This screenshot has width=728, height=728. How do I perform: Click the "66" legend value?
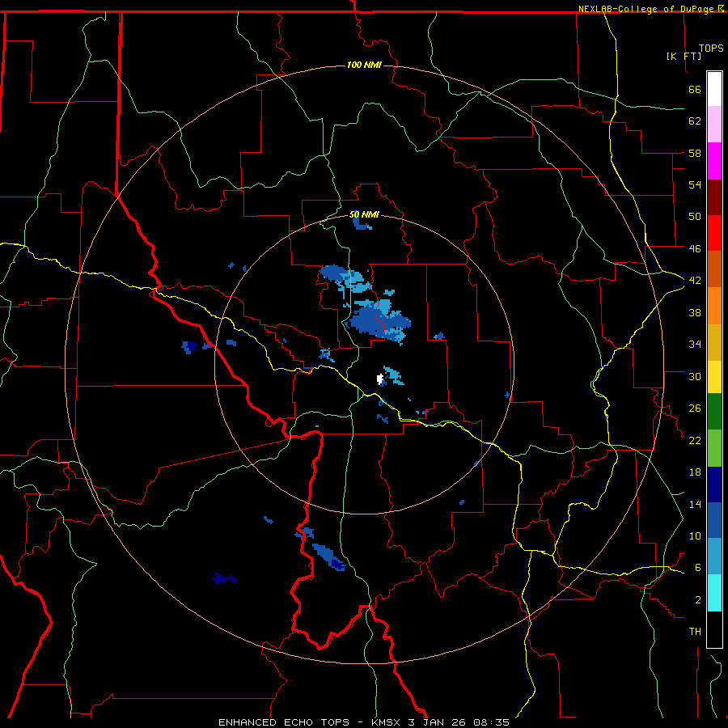coord(695,90)
